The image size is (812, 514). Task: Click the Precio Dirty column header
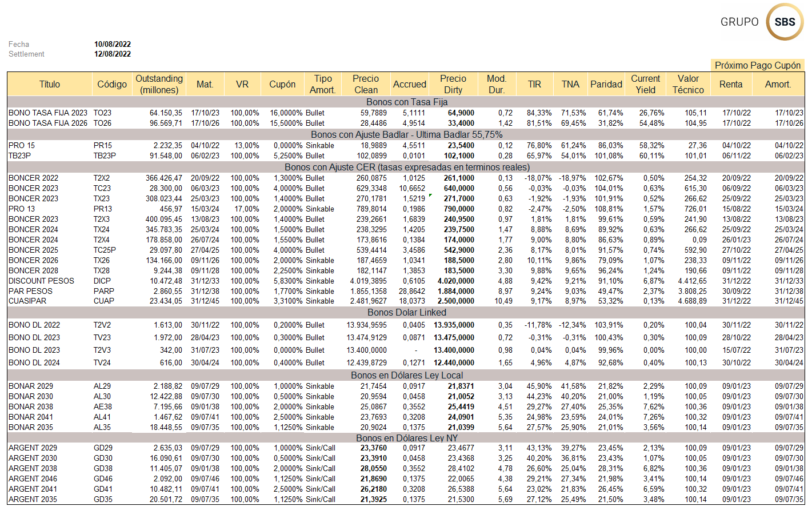pyautogui.click(x=453, y=84)
